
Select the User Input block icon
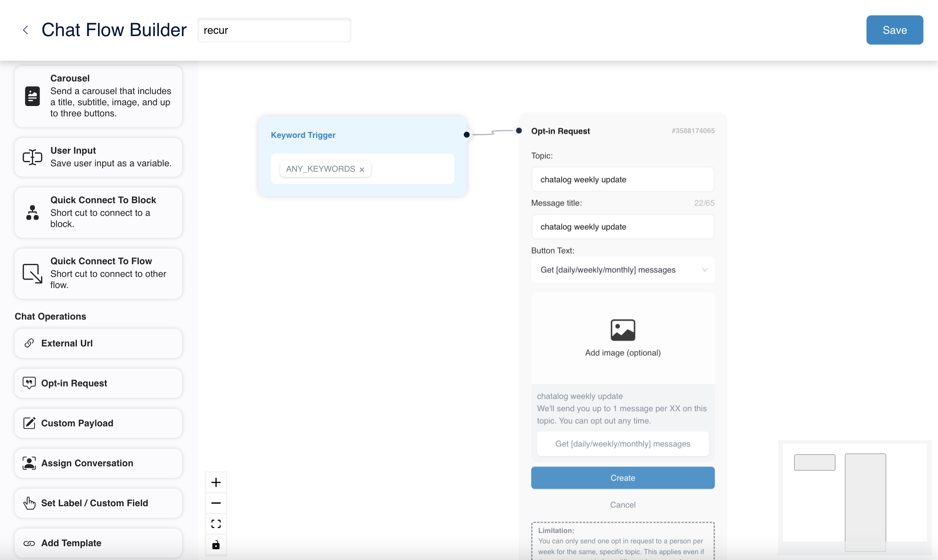(33, 157)
